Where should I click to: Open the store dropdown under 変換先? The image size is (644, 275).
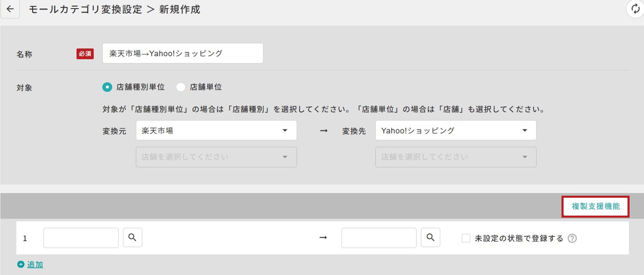pyautogui.click(x=456, y=157)
